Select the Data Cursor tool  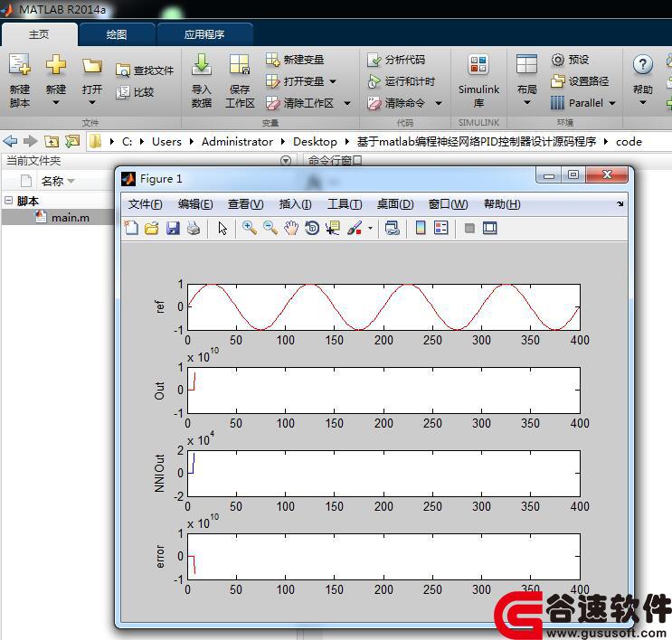[333, 228]
